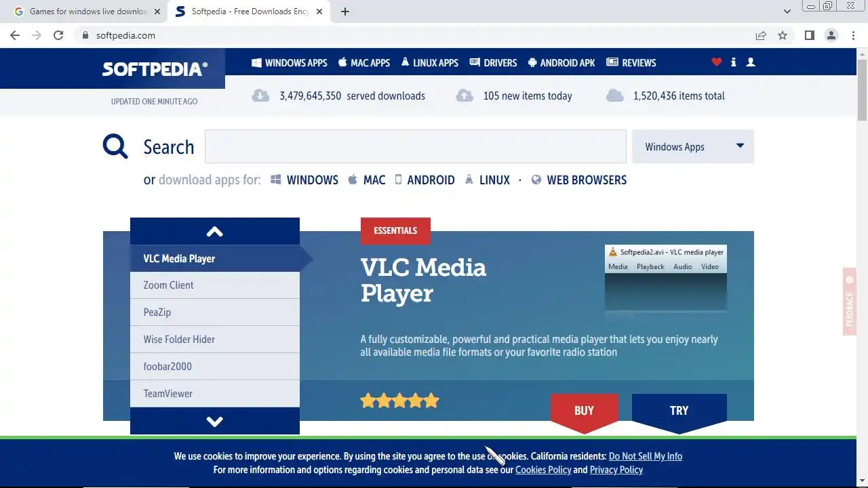868x488 pixels.
Task: Open the Chrome three-dot menu
Action: [x=853, y=35]
